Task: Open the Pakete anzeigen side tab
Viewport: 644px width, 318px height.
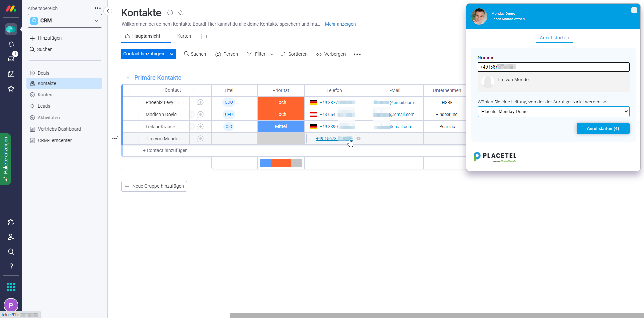Action: click(x=6, y=159)
